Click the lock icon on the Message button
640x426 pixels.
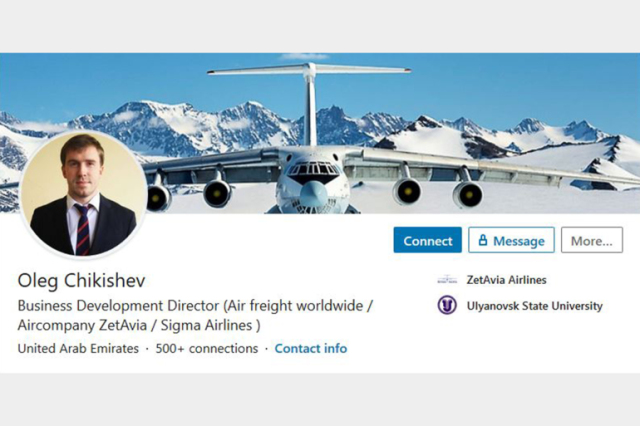[x=483, y=240]
